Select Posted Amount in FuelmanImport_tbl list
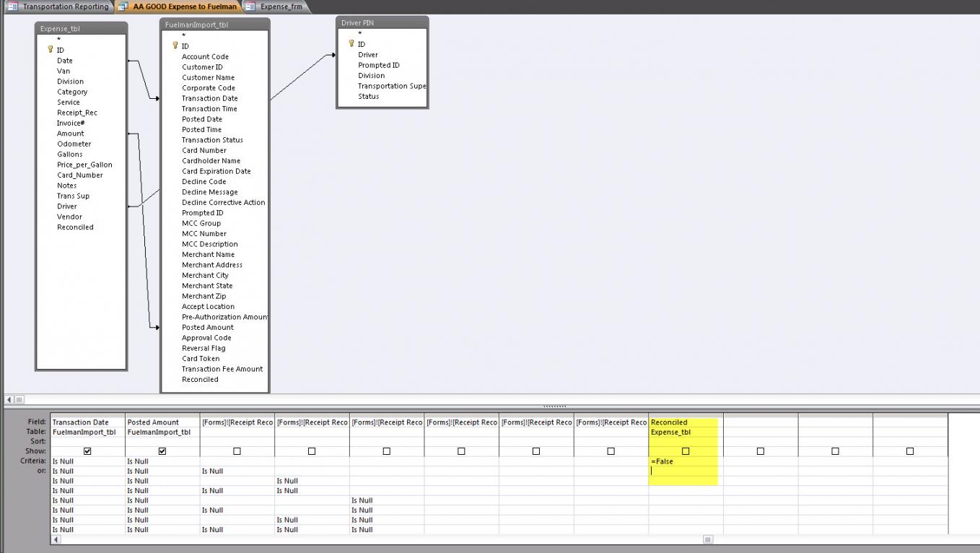The width and height of the screenshot is (980, 553). click(208, 327)
